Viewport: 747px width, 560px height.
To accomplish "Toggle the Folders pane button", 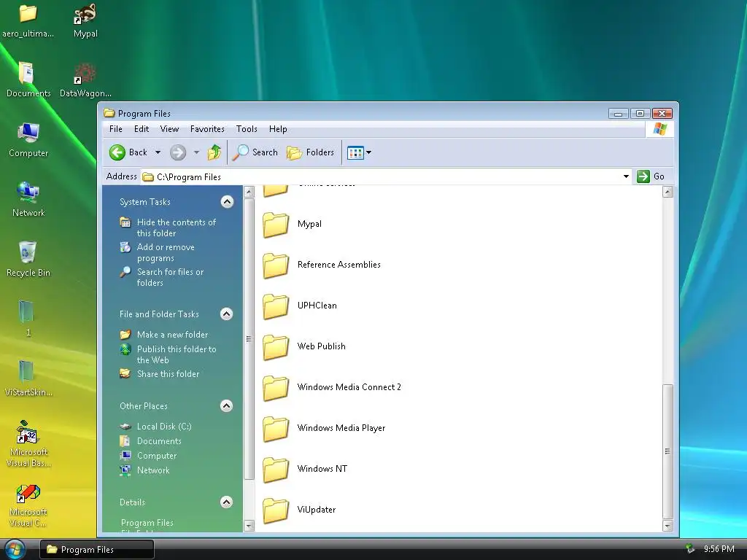I will [x=310, y=152].
